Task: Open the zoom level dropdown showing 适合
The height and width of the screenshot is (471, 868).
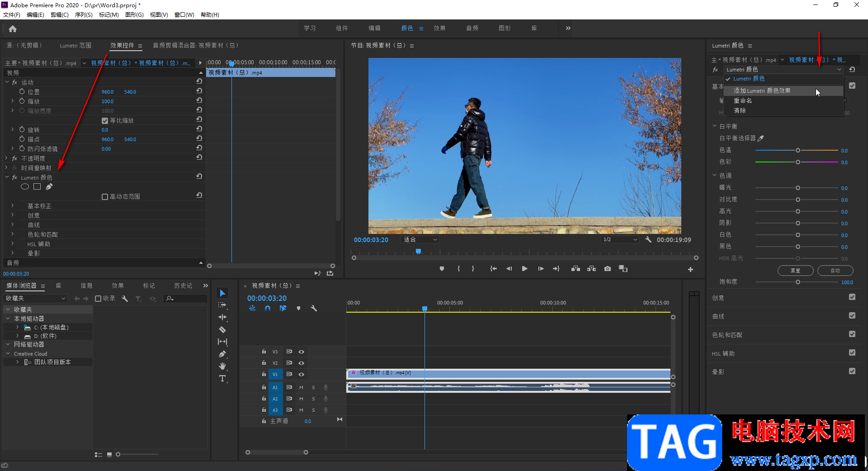Action: click(x=420, y=240)
